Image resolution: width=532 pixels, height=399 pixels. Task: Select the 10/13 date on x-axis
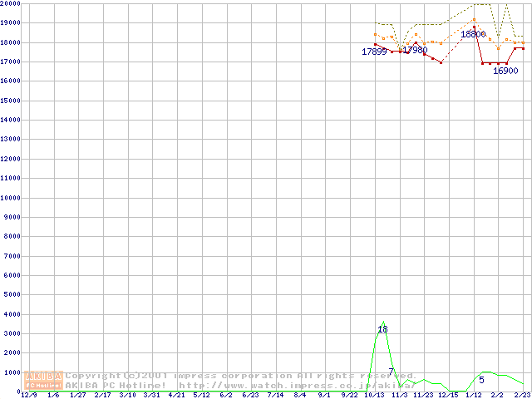(374, 395)
